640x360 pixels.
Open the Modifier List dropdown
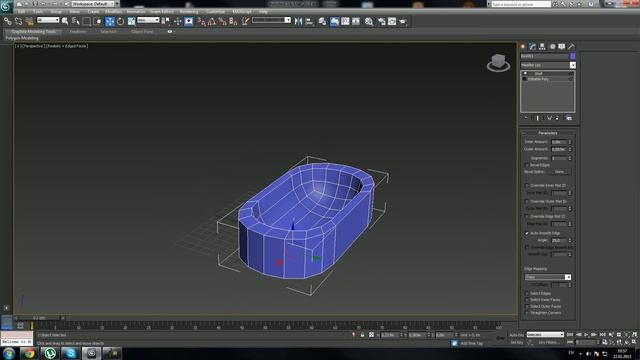click(x=548, y=65)
